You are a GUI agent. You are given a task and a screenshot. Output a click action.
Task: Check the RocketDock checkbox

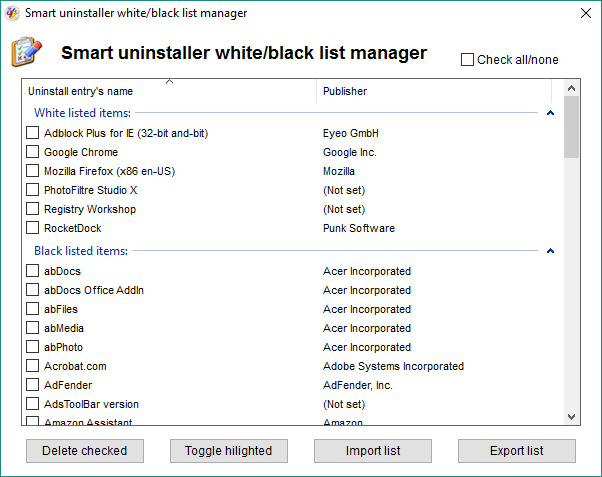click(32, 228)
